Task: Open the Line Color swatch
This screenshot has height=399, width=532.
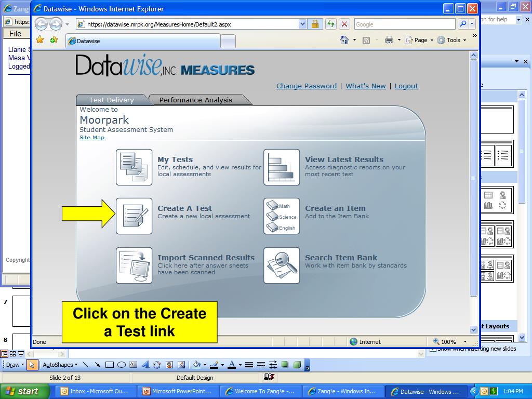Action: click(214, 365)
